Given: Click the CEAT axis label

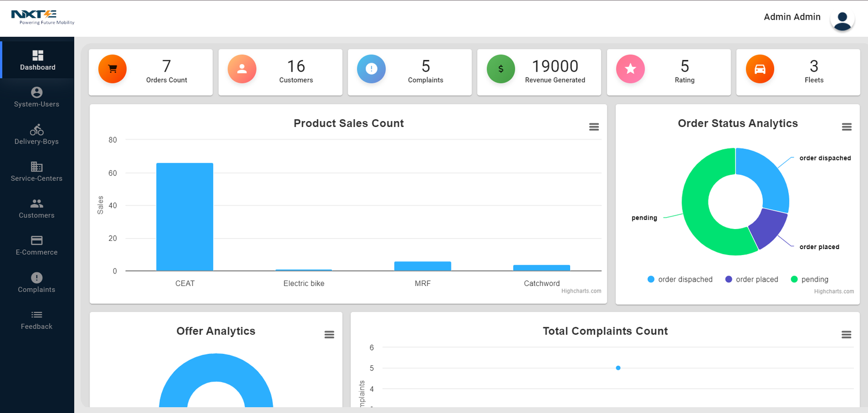Looking at the screenshot, I should tap(185, 283).
